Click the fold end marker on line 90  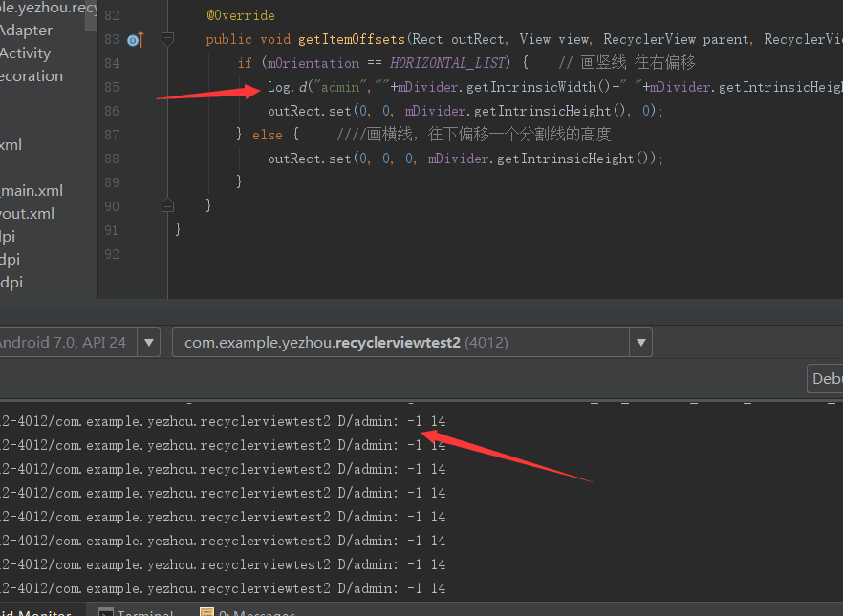[168, 205]
